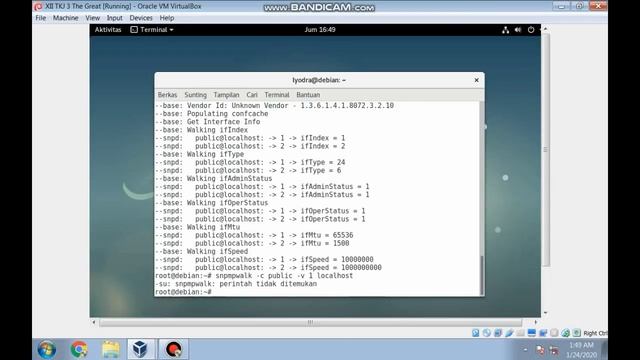The height and width of the screenshot is (360, 640).
Task: Launch Google Chrome from the taskbar
Action: 79,349
